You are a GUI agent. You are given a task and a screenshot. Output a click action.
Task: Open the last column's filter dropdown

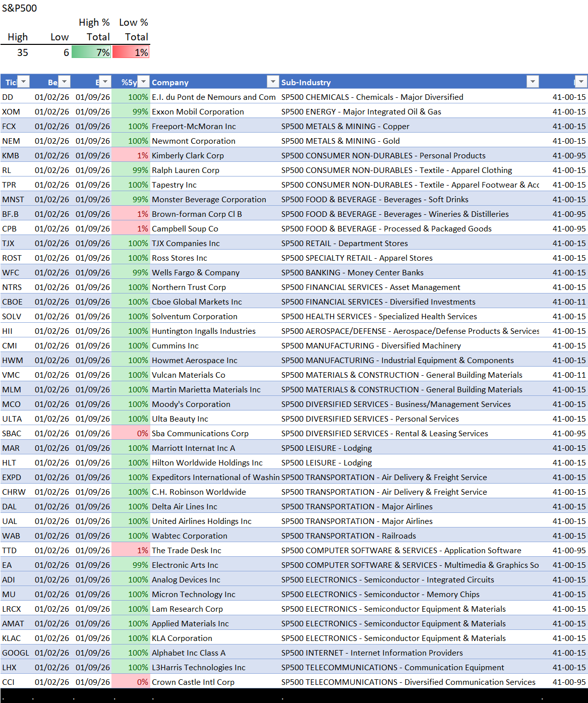click(581, 82)
